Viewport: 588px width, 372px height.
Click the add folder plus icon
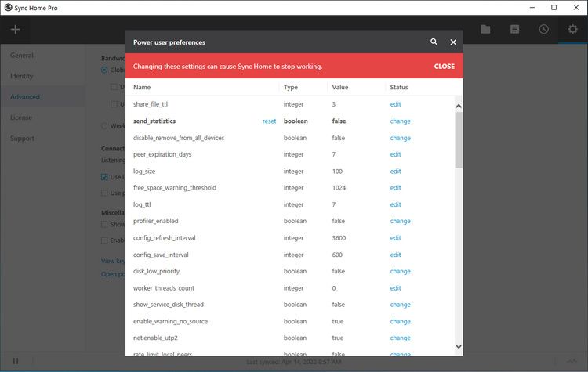click(x=15, y=30)
